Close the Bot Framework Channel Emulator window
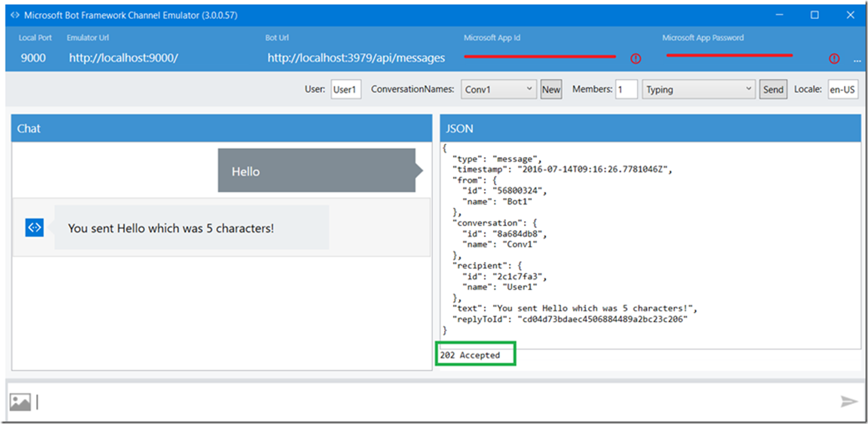 pos(850,15)
